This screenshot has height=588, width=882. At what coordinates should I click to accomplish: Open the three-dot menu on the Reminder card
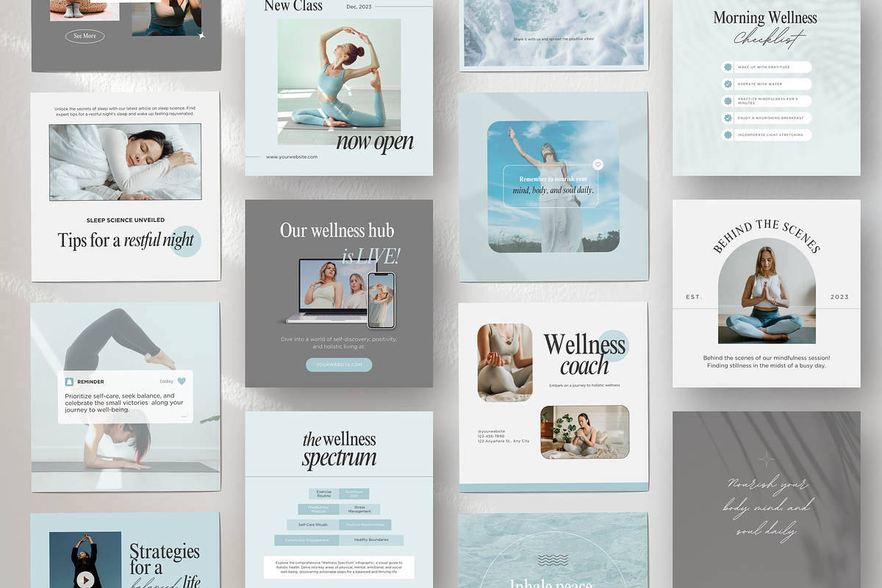(183, 417)
